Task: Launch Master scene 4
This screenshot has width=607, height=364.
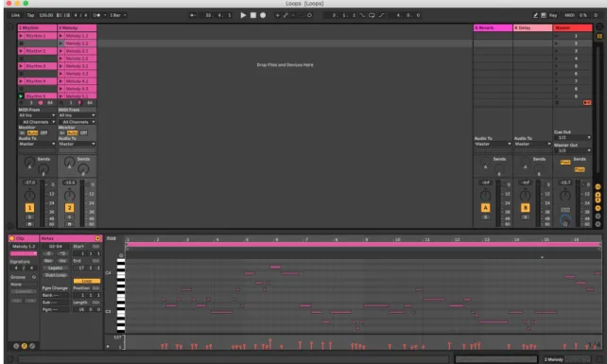Action: (x=557, y=59)
